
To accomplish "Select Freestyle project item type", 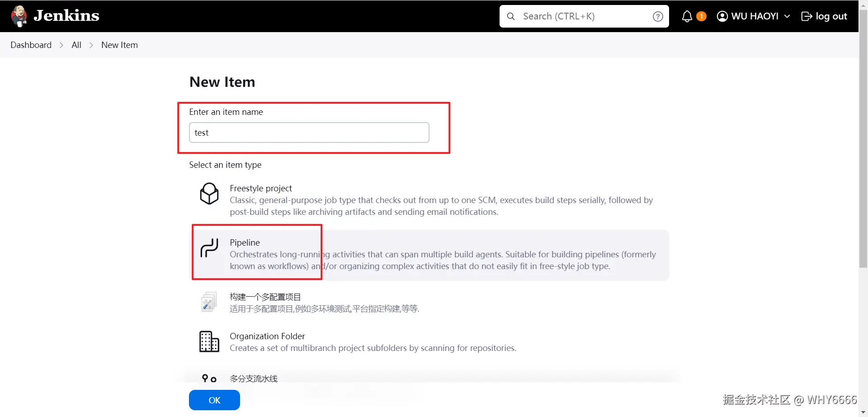I will tap(429, 199).
